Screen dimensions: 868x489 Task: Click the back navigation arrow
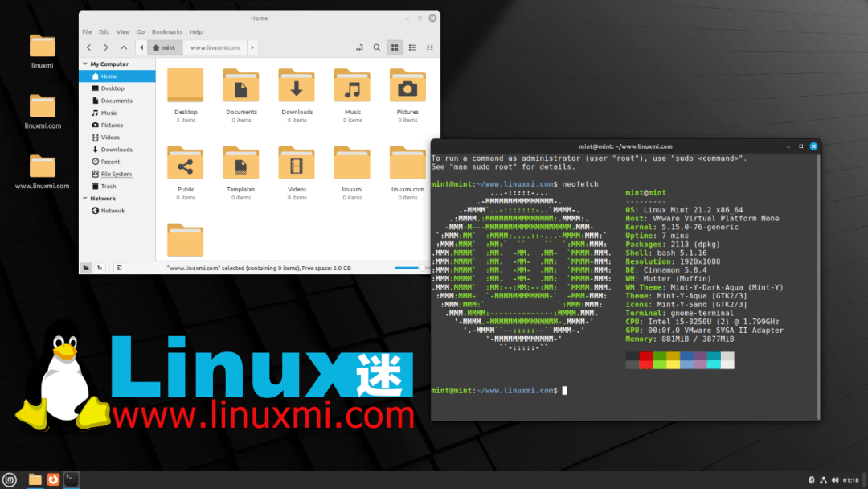coord(88,47)
